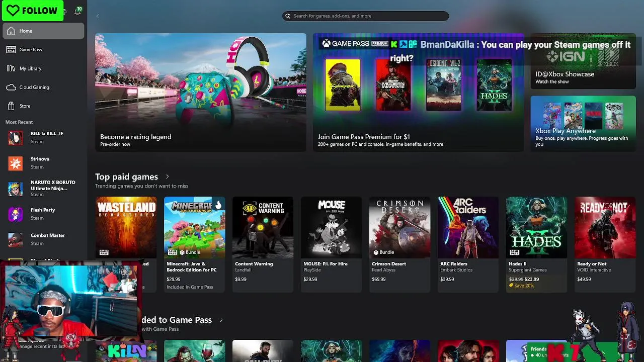The image size is (644, 362).
Task: Click the Save 20% tag on Hades II
Action: coord(521,286)
